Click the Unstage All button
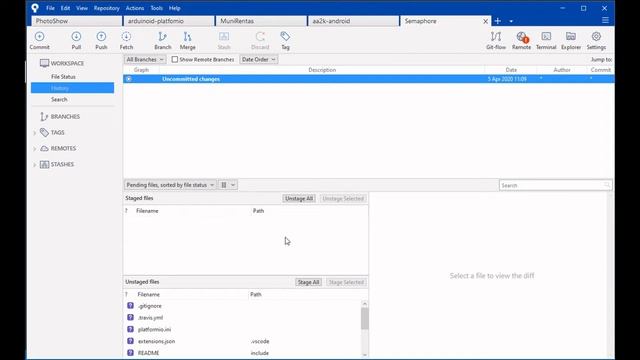The height and width of the screenshot is (360, 640). point(299,198)
